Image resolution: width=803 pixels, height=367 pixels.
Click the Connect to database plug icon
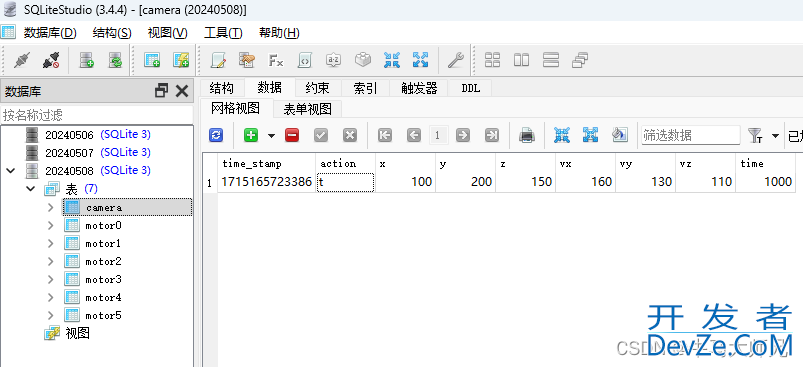(x=22, y=60)
